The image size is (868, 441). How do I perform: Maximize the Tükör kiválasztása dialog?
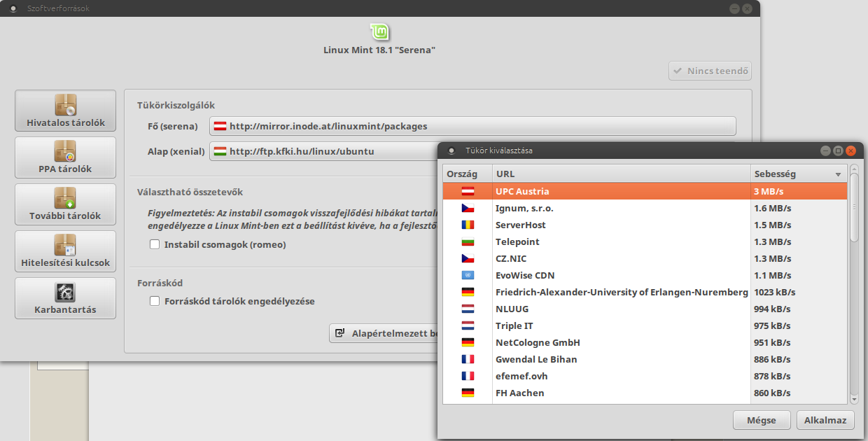pos(838,150)
